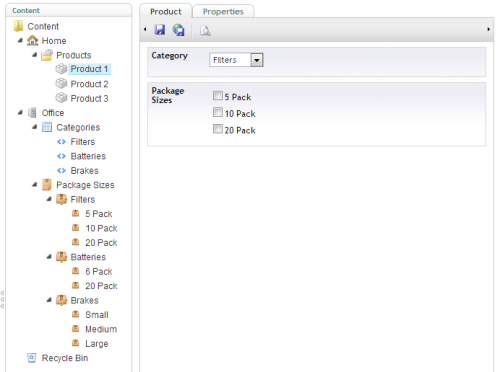Click the Office server icon in the tree
500x372 pixels.
click(x=32, y=113)
